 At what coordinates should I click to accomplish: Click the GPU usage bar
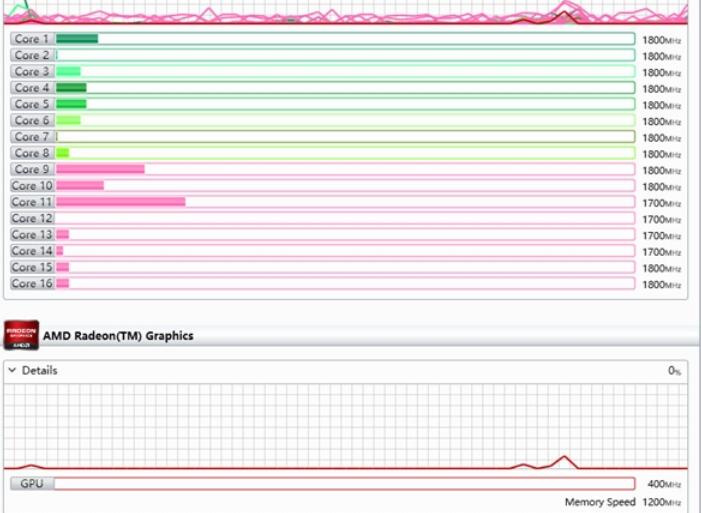(x=345, y=483)
